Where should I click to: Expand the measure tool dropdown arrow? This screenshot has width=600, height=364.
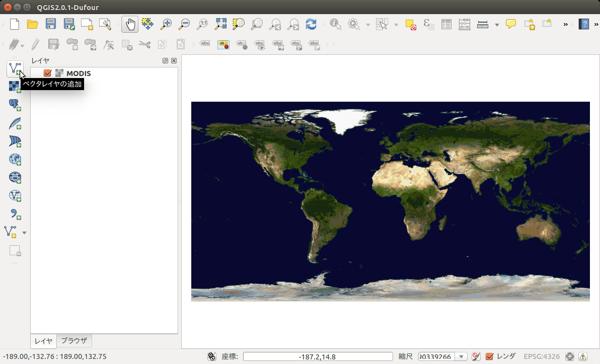click(497, 25)
